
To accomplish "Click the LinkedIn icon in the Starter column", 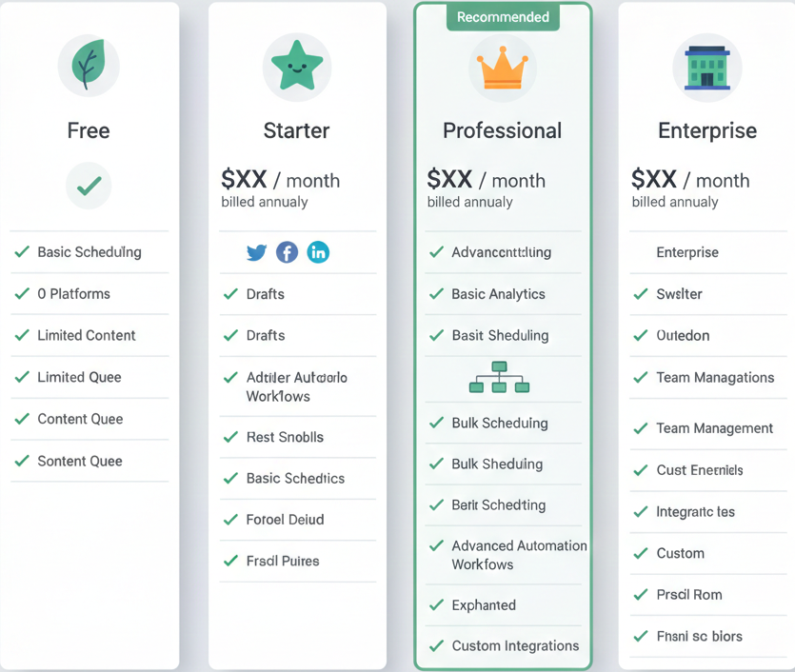I will (316, 252).
